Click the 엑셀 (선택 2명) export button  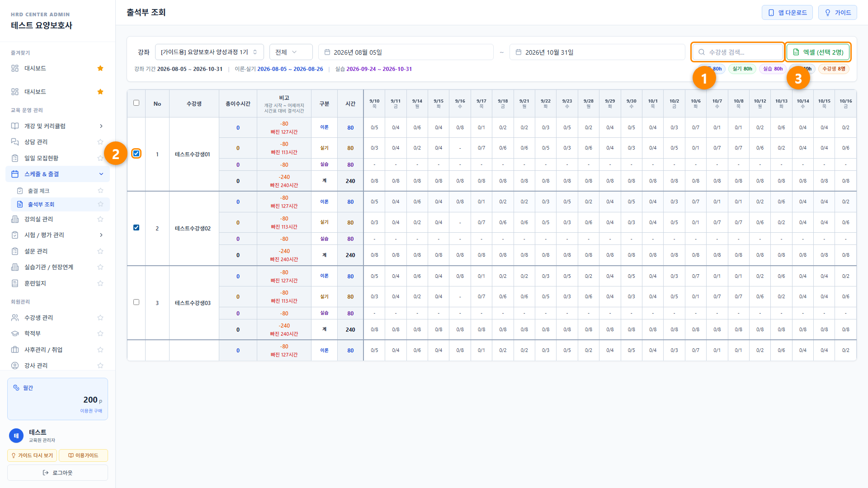(818, 52)
